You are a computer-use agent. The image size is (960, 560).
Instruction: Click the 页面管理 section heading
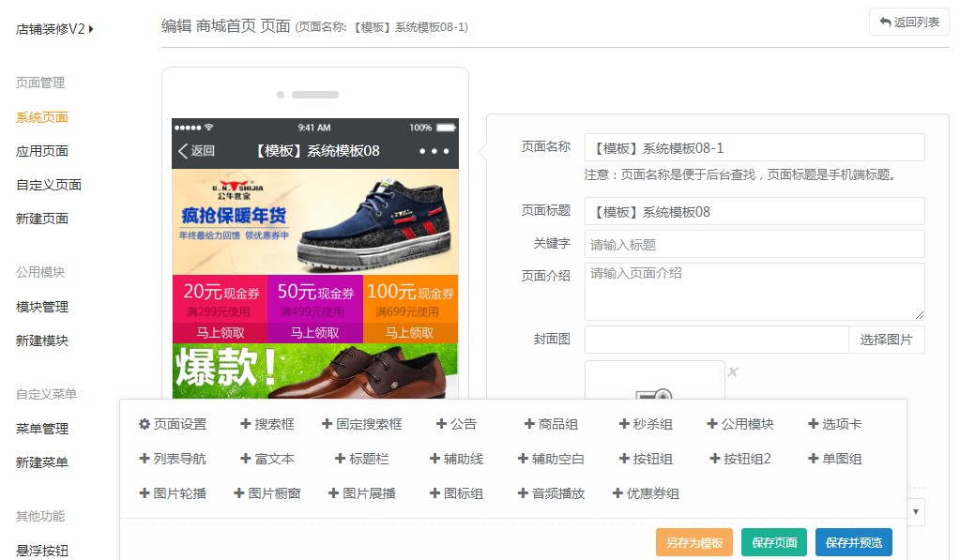click(x=40, y=83)
